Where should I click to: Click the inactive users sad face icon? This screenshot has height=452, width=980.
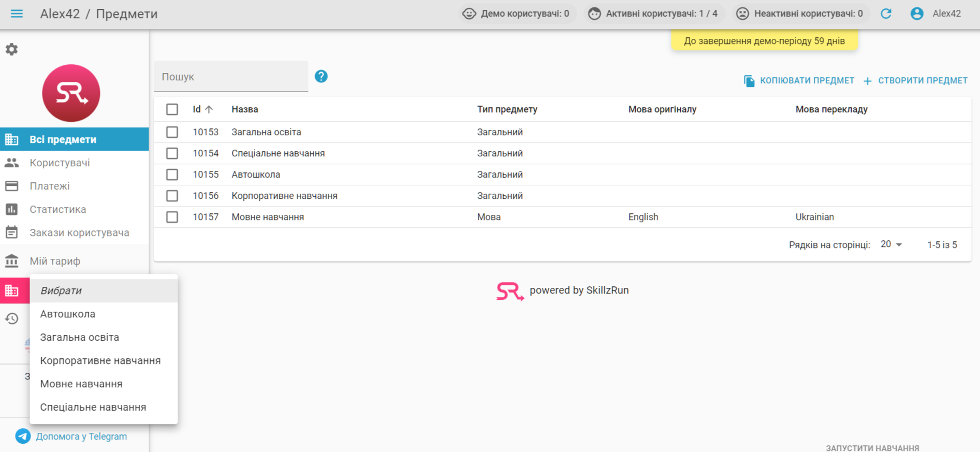tap(742, 13)
